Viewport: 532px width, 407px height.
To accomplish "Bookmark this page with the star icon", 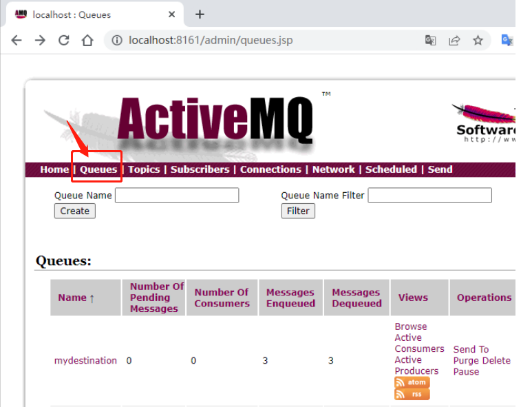I will click(478, 41).
